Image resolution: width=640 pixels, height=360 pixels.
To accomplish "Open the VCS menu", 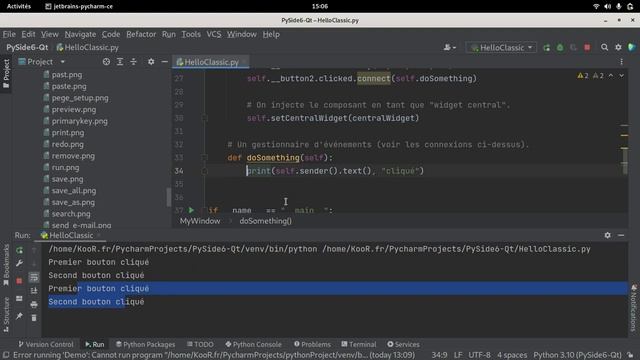I will 214,34.
